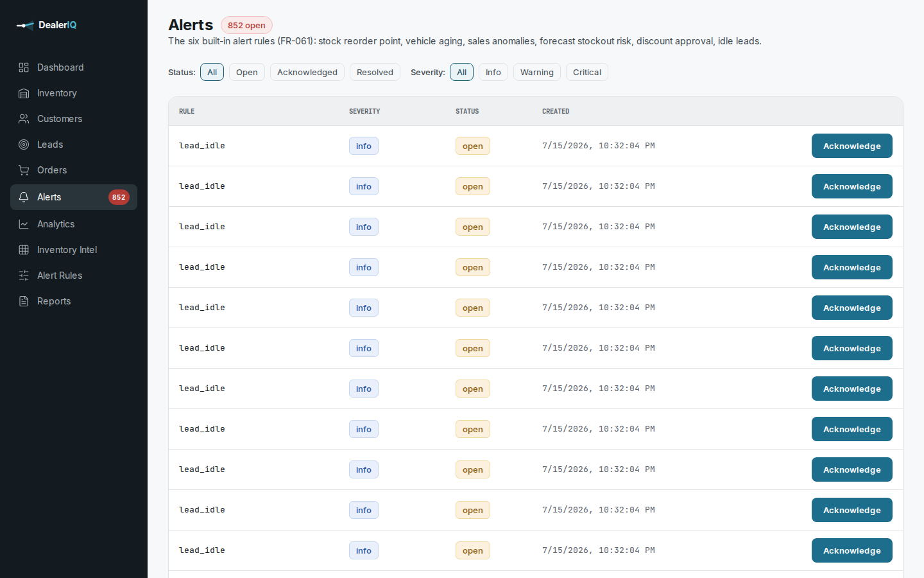This screenshot has width=924, height=578.
Task: Filter alerts by Resolved status
Action: pos(375,72)
